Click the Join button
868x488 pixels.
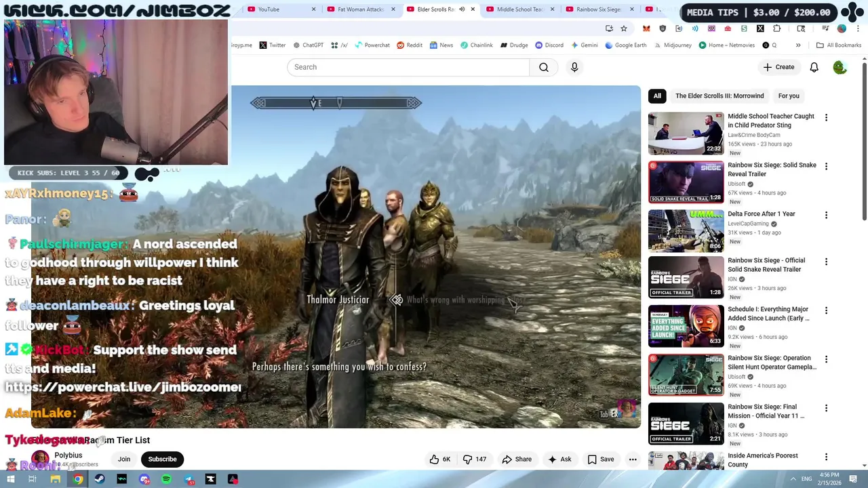124,460
